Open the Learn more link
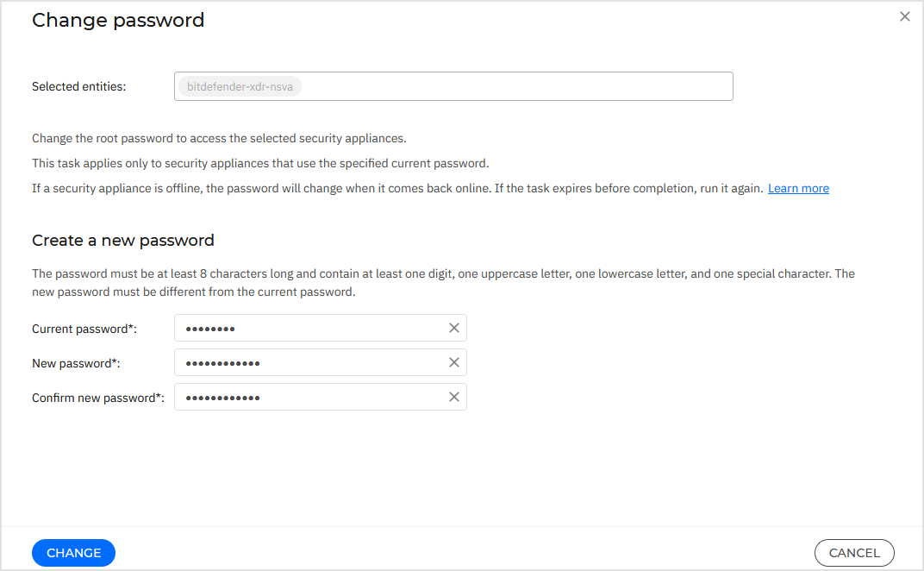The image size is (924, 571). (x=798, y=188)
